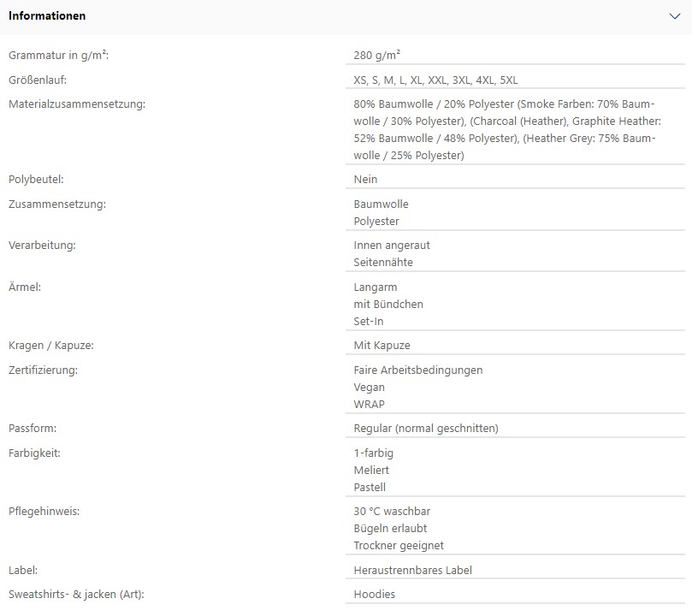Click the Polybeutel value Nein
The width and height of the screenshot is (692, 616).
(365, 179)
